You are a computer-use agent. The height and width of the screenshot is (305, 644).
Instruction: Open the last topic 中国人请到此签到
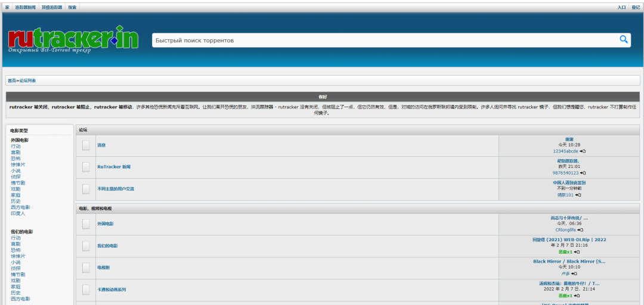(x=569, y=183)
